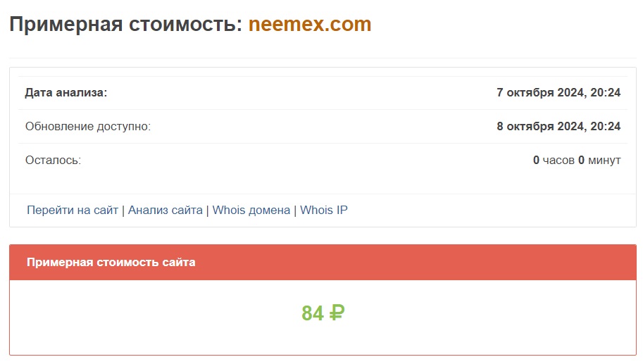This screenshot has height=364, width=643.
Task: Click the word 'часов' in remaining time
Action: (558, 160)
